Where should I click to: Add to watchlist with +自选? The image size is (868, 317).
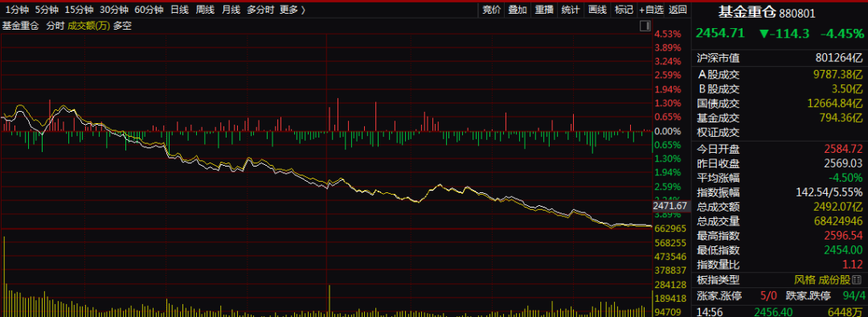(x=650, y=10)
